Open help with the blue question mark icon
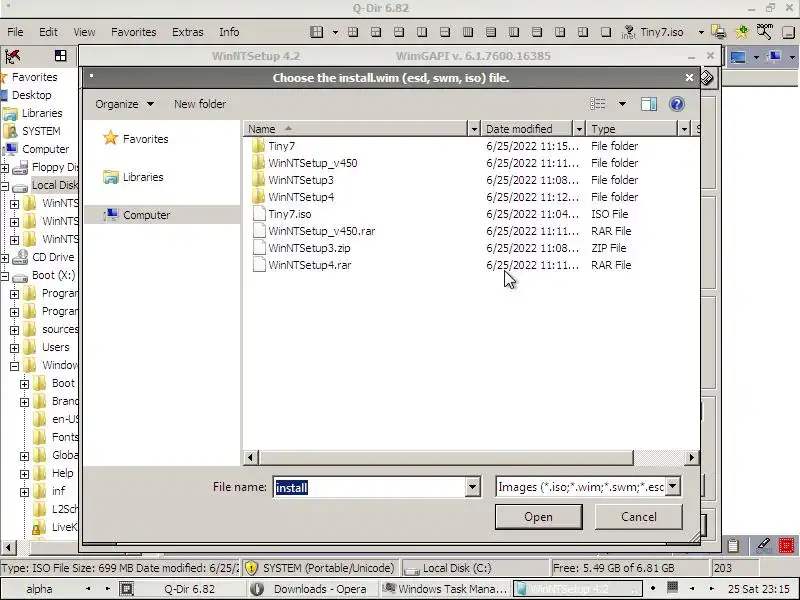 [677, 104]
